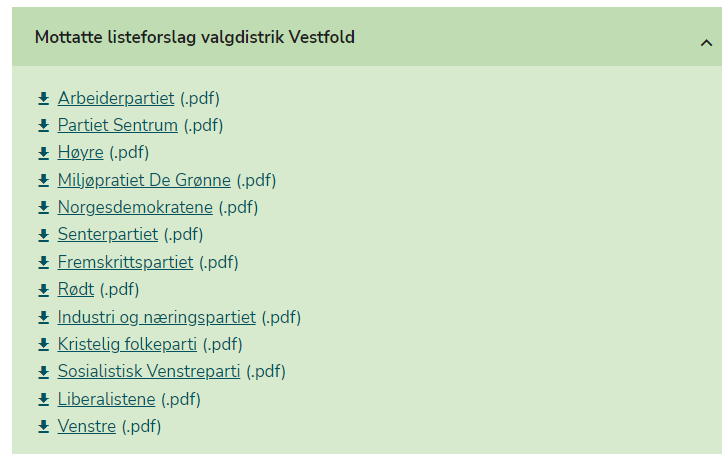
Task: Click download icon next to Senterpartiet
Action: [x=43, y=235]
